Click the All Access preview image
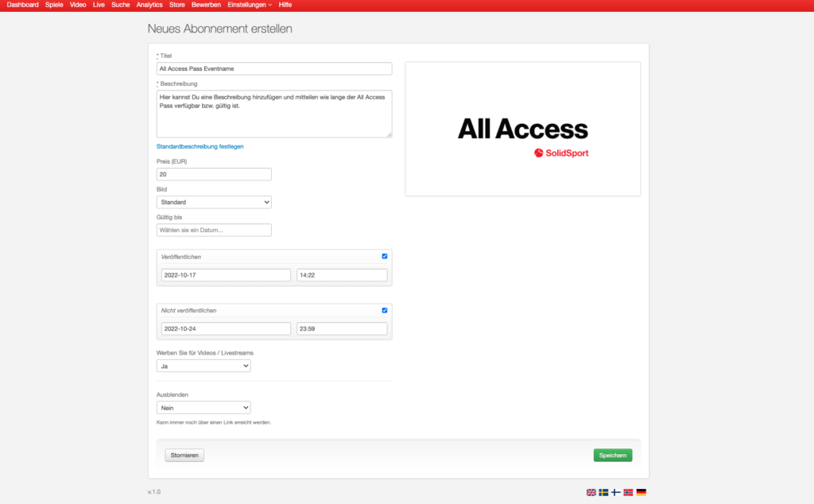 pyautogui.click(x=522, y=129)
